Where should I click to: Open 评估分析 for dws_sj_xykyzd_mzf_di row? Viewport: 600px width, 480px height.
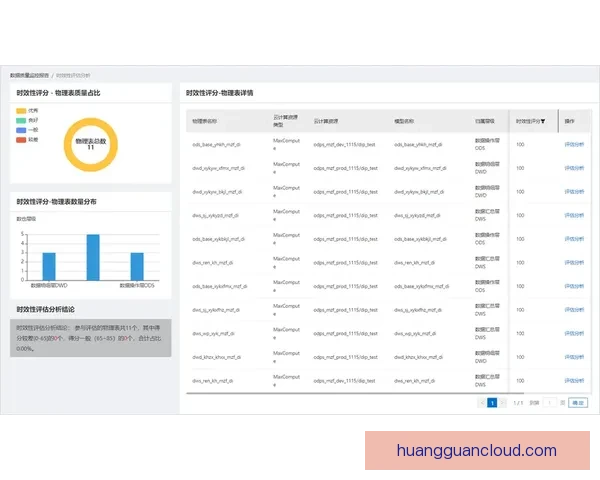pyautogui.click(x=575, y=215)
